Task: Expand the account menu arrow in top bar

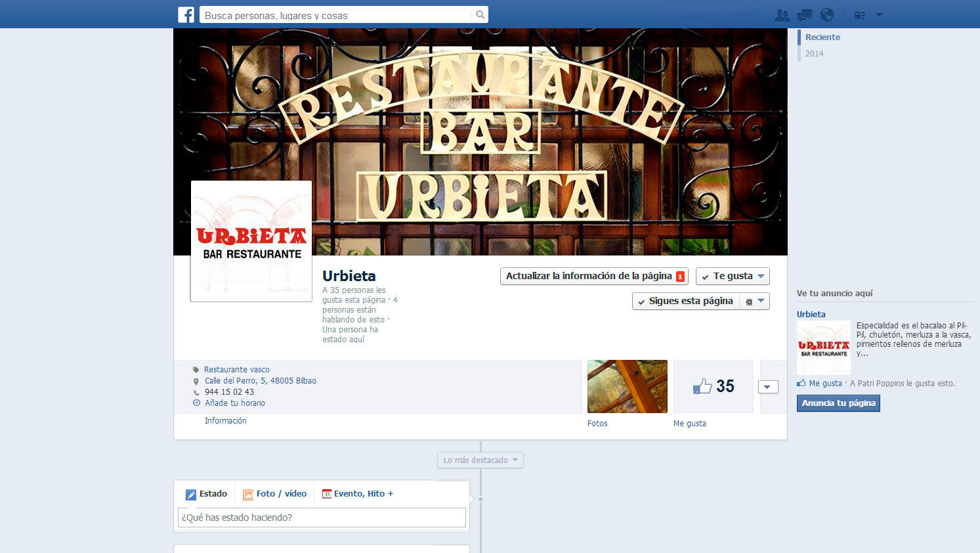Action: coord(879,15)
